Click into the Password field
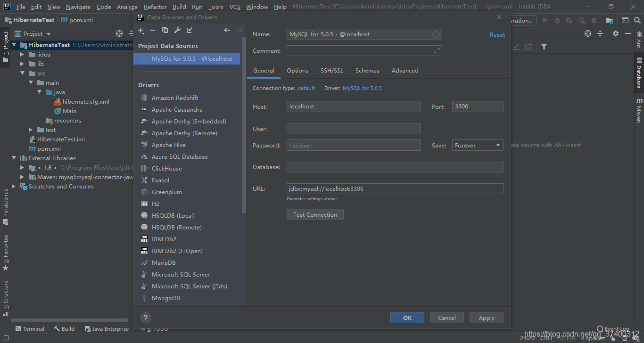Screen dimensions: 644x343 [x=354, y=145]
